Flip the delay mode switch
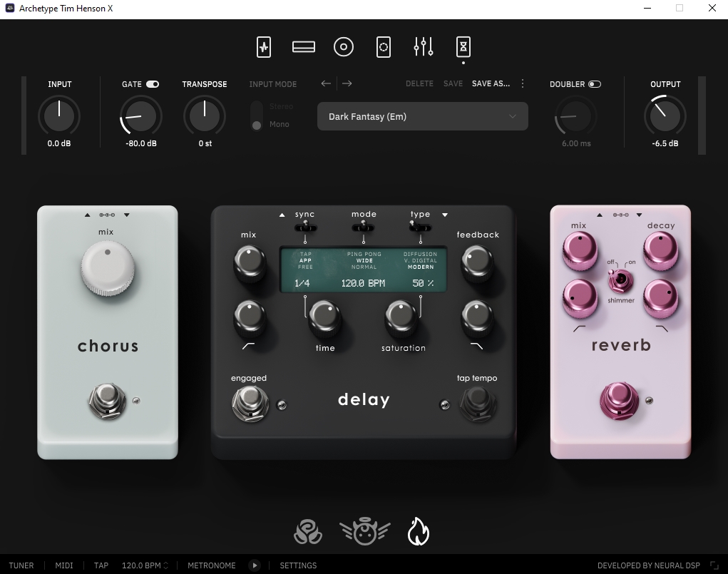The image size is (728, 574). (x=364, y=227)
